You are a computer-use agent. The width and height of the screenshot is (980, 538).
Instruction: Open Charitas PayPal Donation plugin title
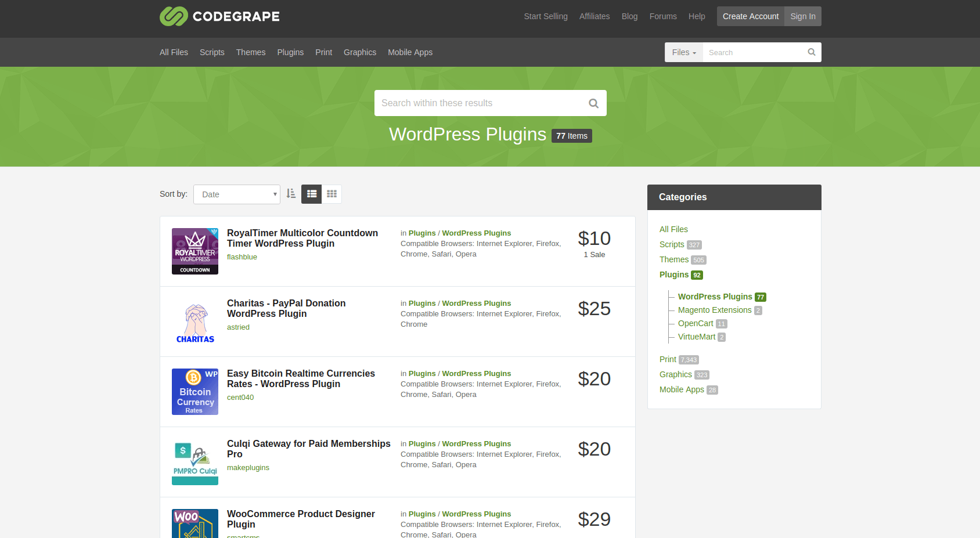[x=286, y=309]
